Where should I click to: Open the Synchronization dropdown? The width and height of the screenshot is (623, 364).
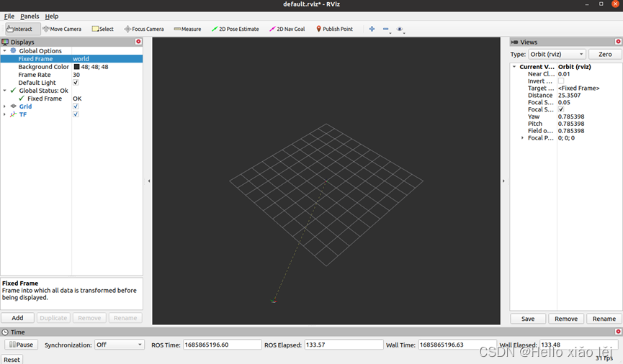click(119, 345)
